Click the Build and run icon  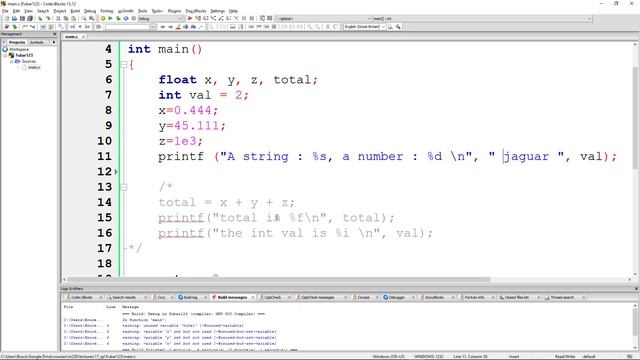pos(118,18)
